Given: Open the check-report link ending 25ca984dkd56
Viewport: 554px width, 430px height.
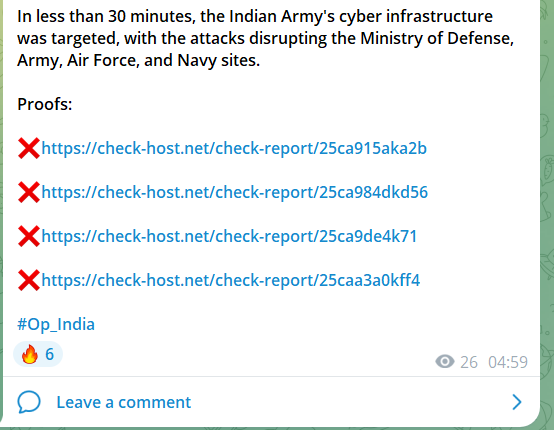Looking at the screenshot, I should (x=235, y=193).
